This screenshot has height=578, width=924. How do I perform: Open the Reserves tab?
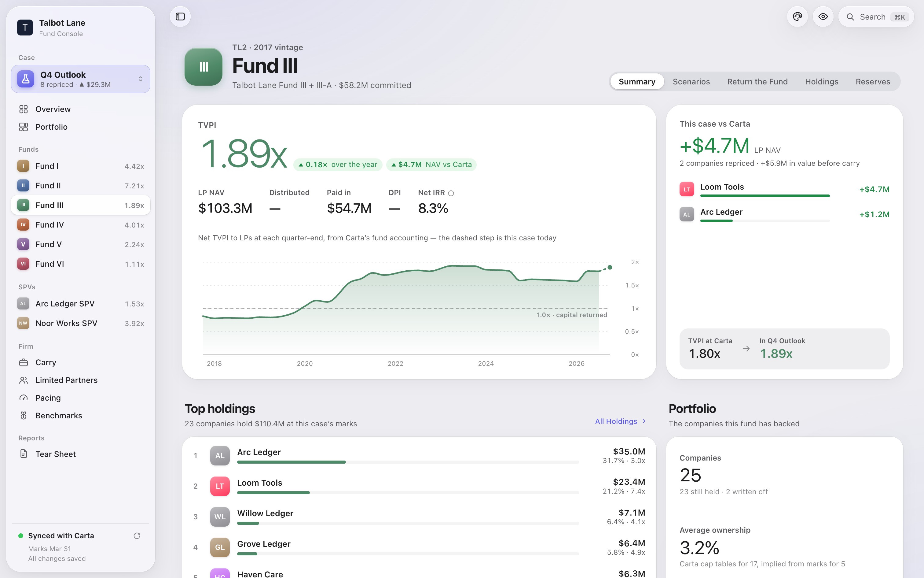pyautogui.click(x=873, y=81)
